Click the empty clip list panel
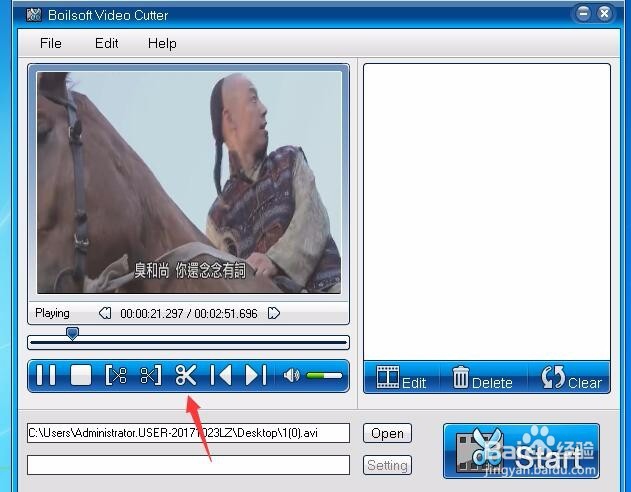 tap(487, 212)
